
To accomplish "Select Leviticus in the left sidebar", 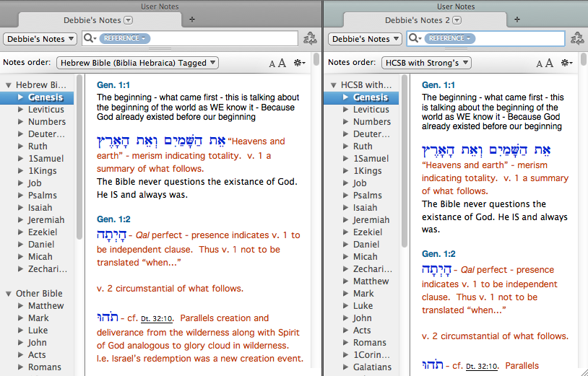I will tap(46, 110).
